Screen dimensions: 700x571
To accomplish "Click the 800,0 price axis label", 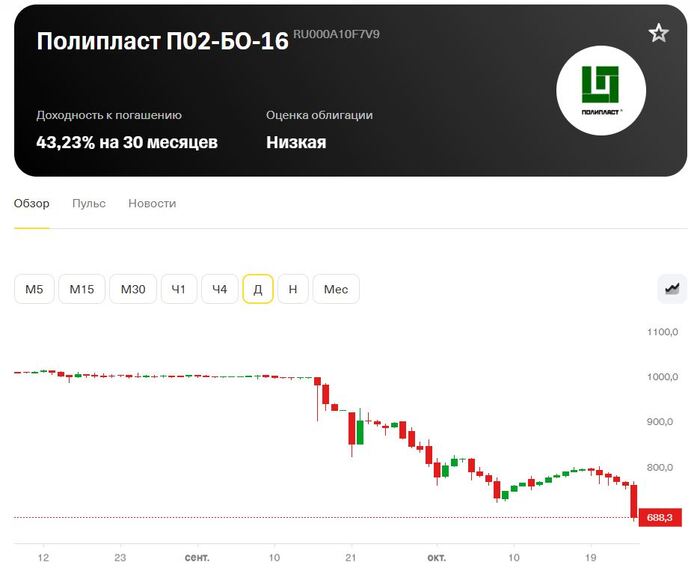I will pos(660,467).
